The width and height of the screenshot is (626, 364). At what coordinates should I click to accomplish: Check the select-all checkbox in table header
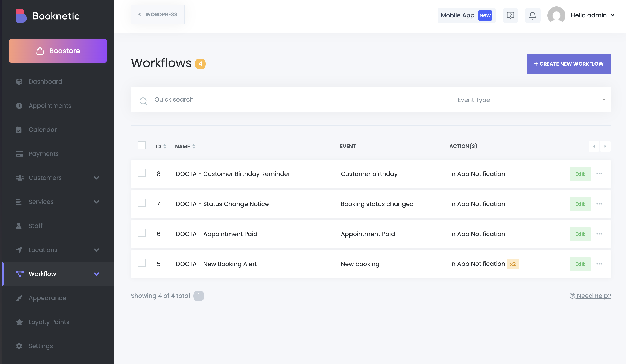click(142, 145)
